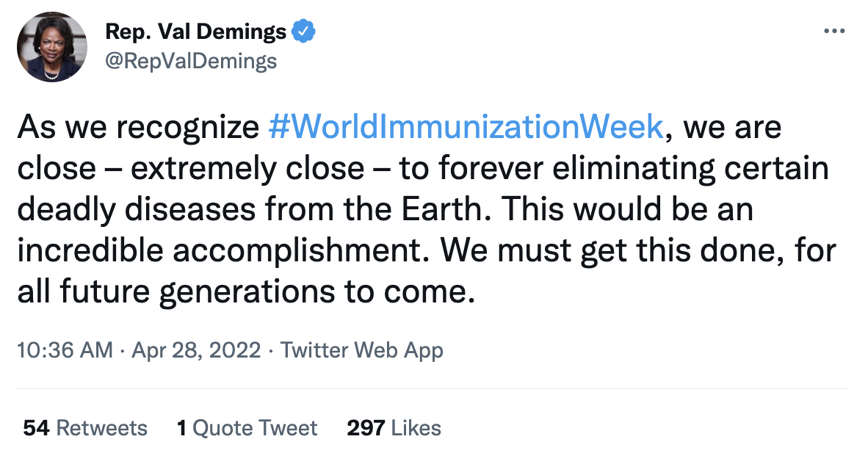
Task: Show the 297 Likes list
Action: click(x=394, y=428)
